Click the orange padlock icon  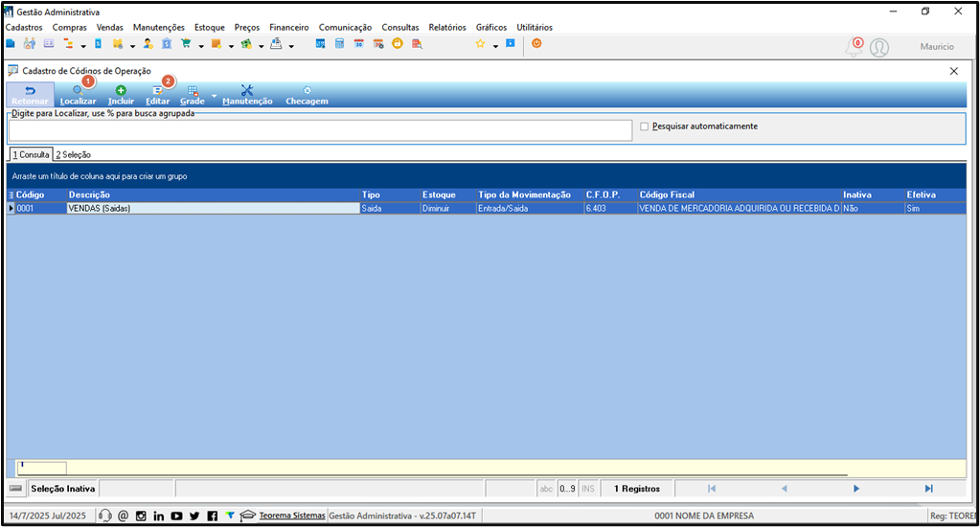point(398,43)
